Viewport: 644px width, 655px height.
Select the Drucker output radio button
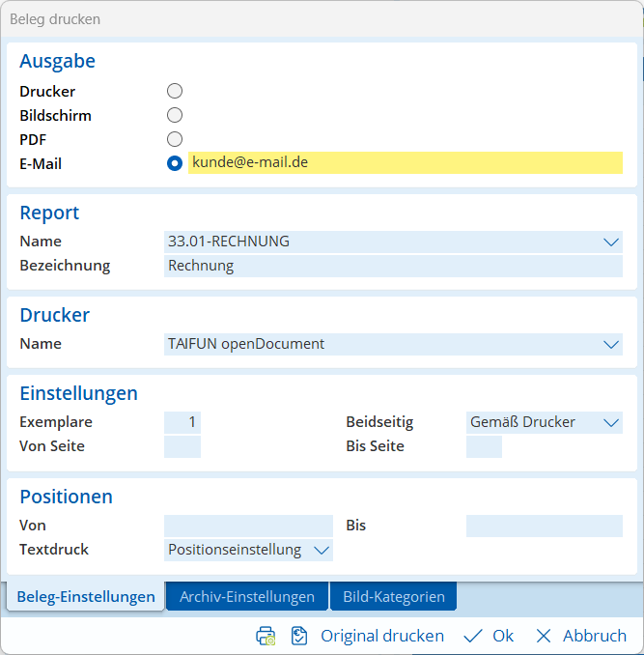[x=175, y=91]
